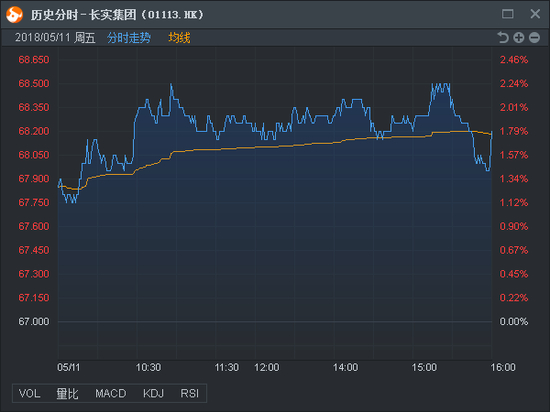Click the 14:00 time axis label
The height and width of the screenshot is (412, 550).
(346, 367)
